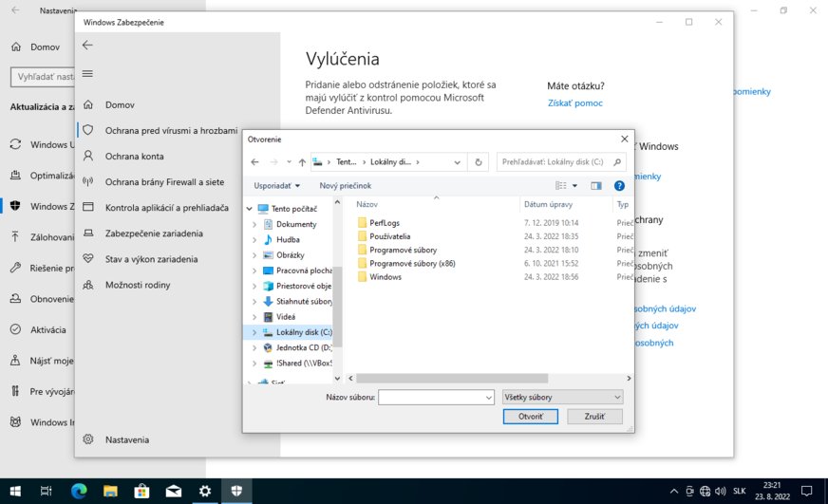
Task: Expand the Dokumenty tree node
Action: 254,225
